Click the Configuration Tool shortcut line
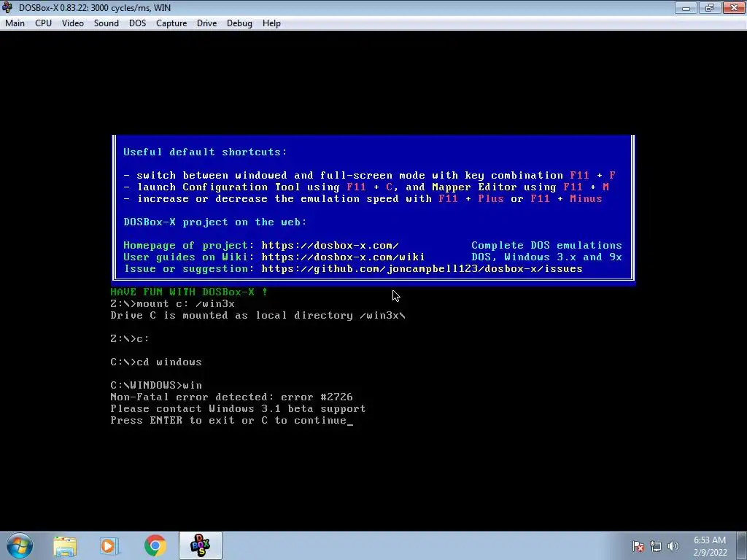This screenshot has height=560, width=747. point(366,187)
